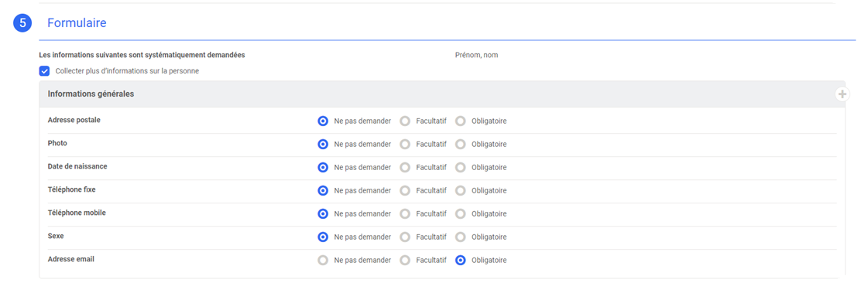Viewport: 868px width, 283px height.
Task: Uncheck Collecter plus d'informations sur la personne
Action: [x=45, y=71]
